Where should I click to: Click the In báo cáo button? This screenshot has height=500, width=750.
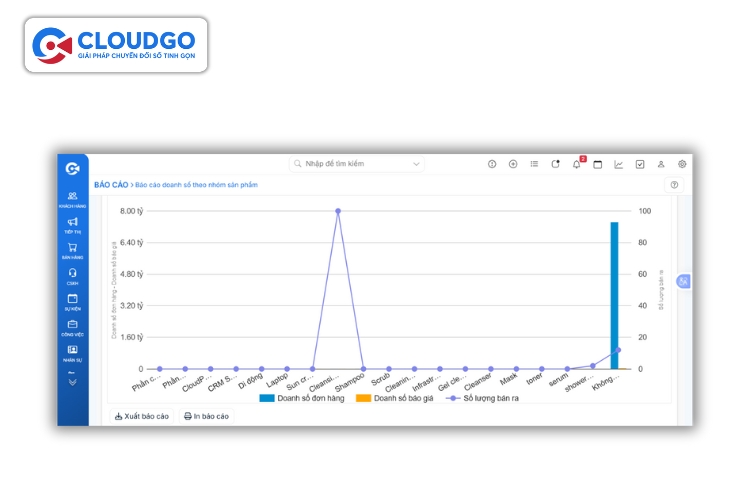tap(207, 416)
